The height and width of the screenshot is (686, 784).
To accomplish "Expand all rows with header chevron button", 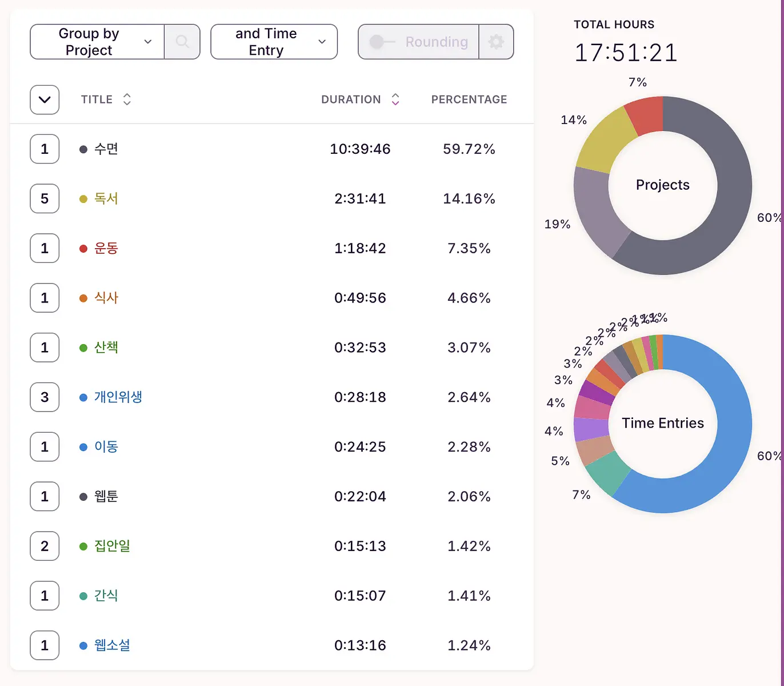I will [45, 99].
